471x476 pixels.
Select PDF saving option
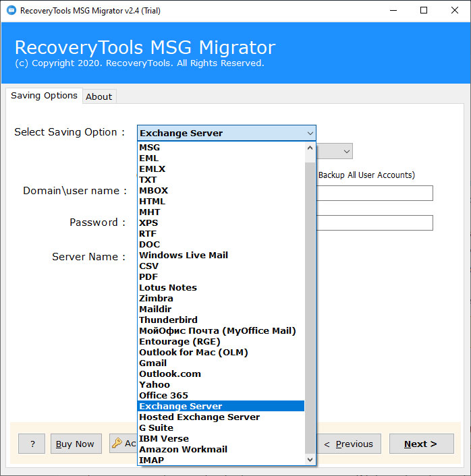221,277
